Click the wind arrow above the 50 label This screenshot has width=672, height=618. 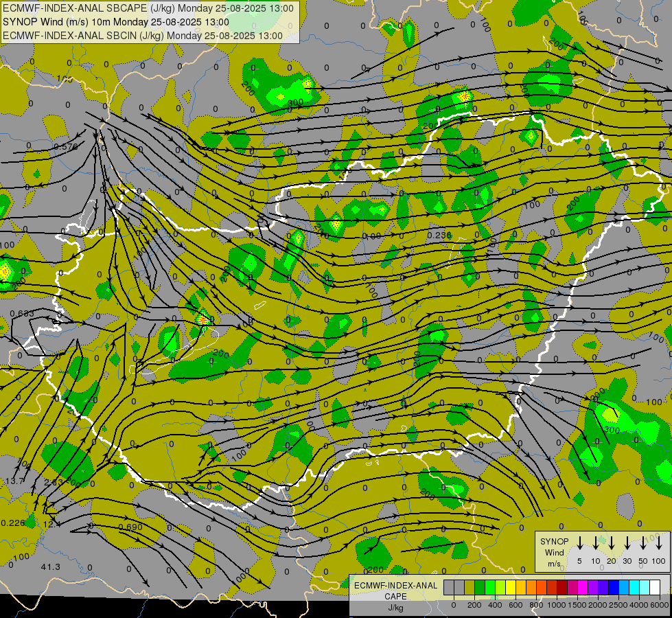click(x=643, y=543)
